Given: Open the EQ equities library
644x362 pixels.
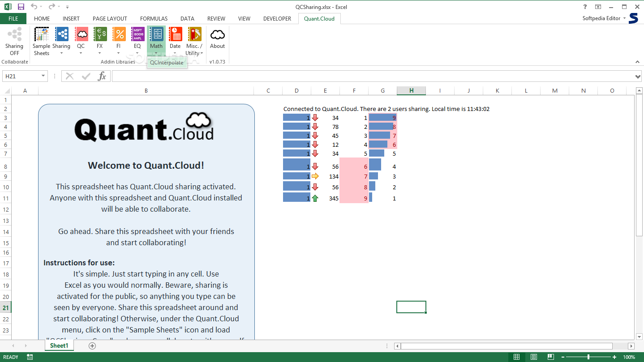Looking at the screenshot, I should click(x=137, y=41).
